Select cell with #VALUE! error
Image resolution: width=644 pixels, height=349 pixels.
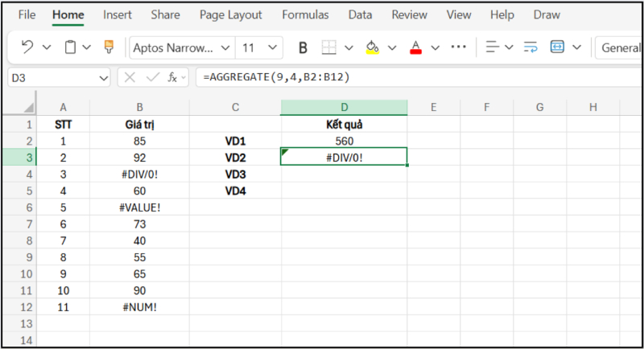coord(139,207)
